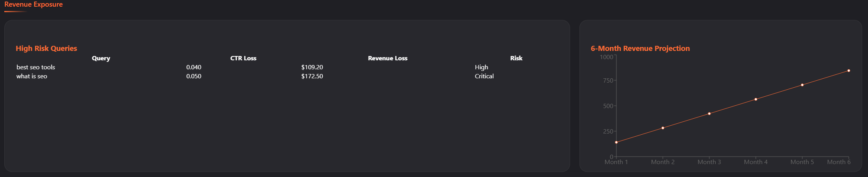868x177 pixels.
Task: Click the Month 6 data point at line end
Action: (x=849, y=71)
